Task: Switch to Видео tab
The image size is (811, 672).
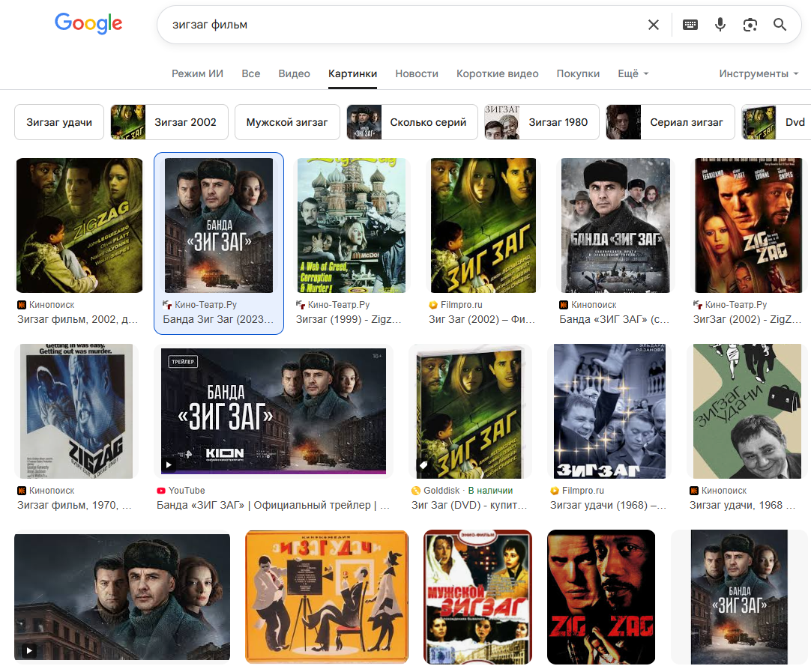Action: pos(295,73)
